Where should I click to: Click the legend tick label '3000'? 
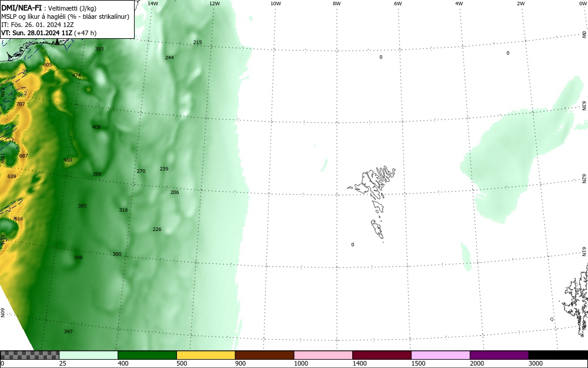click(x=536, y=363)
